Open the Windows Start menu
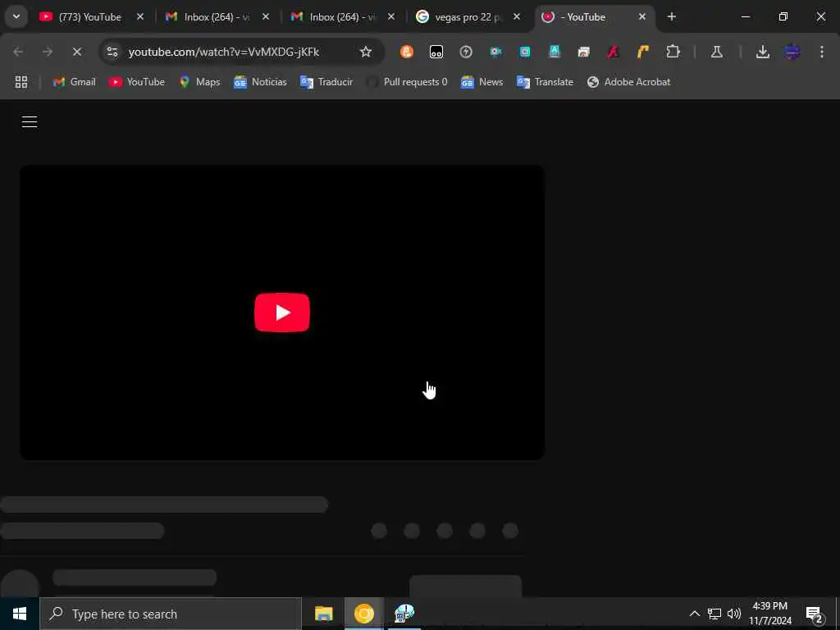 point(20,614)
